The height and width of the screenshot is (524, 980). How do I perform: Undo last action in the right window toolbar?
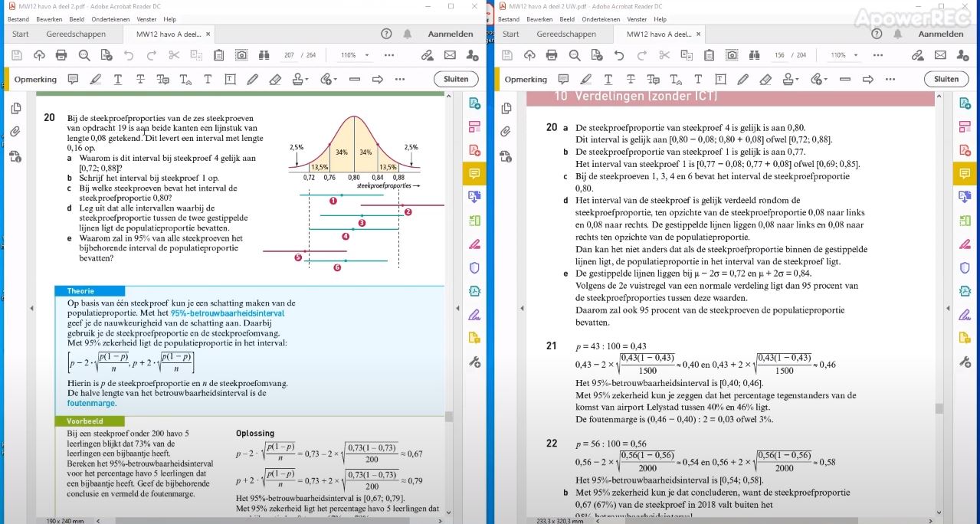click(x=619, y=55)
